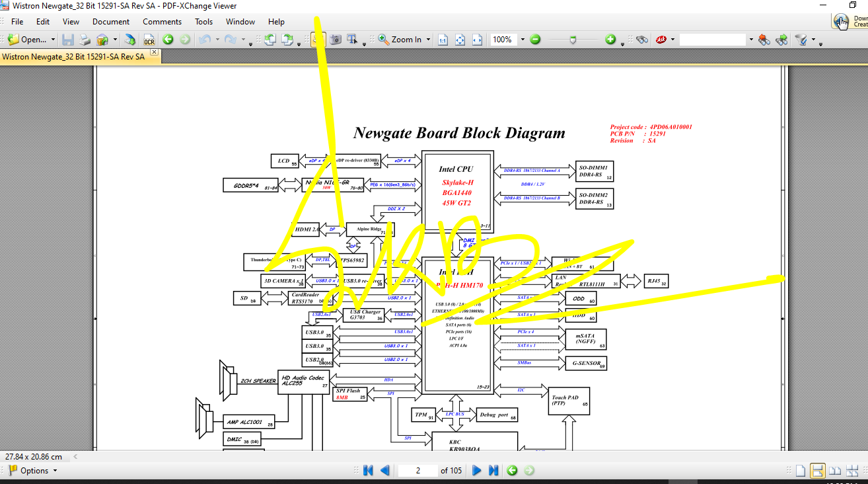Rotate the page clockwise

click(x=287, y=40)
